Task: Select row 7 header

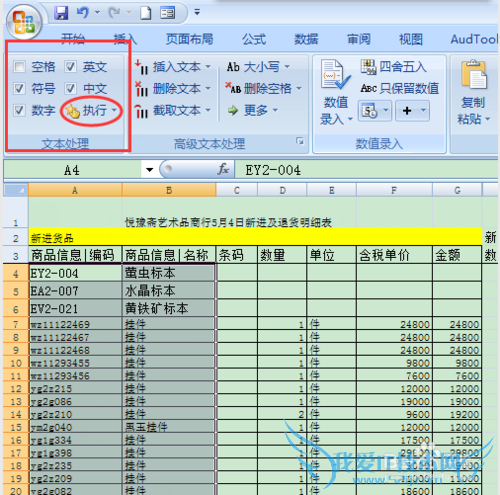Action: 15,324
